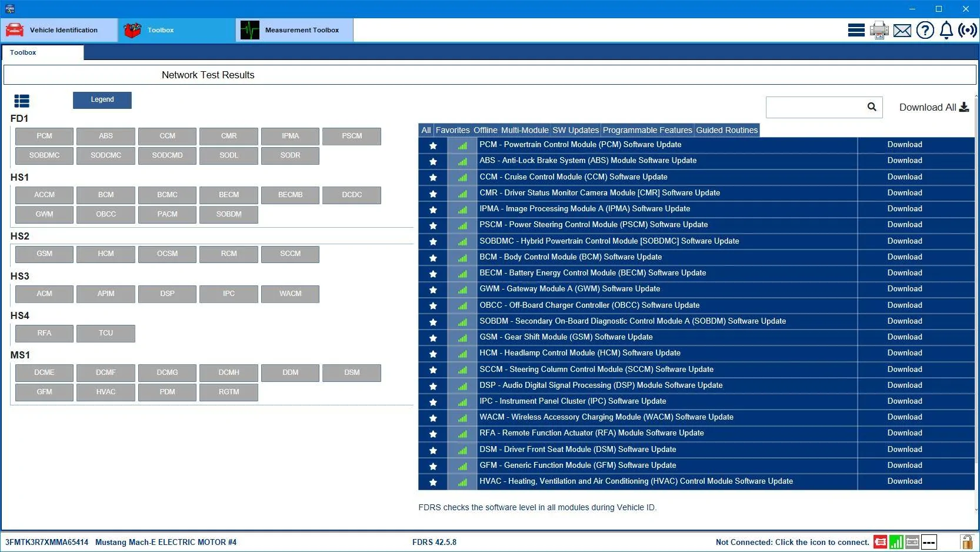
Task: Click Download All
Action: coord(934,107)
